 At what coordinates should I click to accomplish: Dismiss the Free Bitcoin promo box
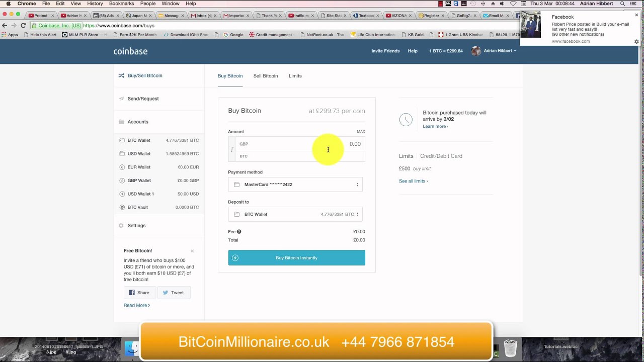192,251
